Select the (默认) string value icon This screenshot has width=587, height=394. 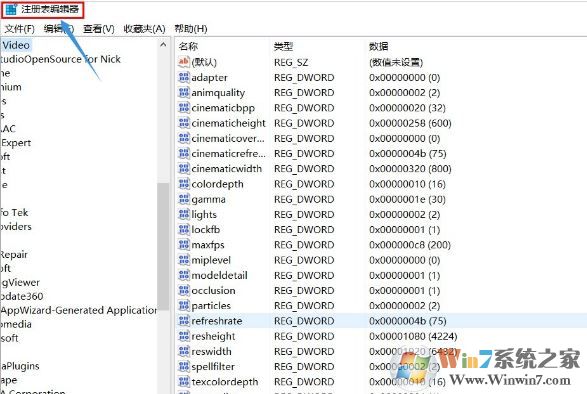pyautogui.click(x=183, y=62)
